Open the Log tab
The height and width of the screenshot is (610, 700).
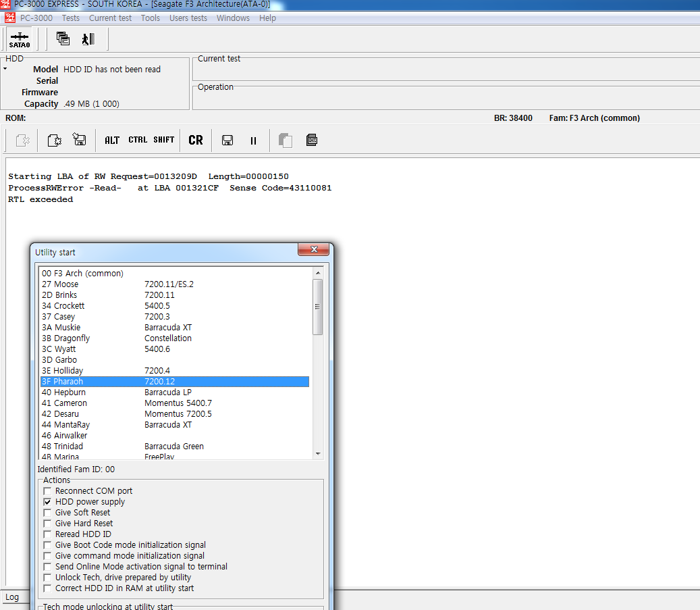pos(12,597)
